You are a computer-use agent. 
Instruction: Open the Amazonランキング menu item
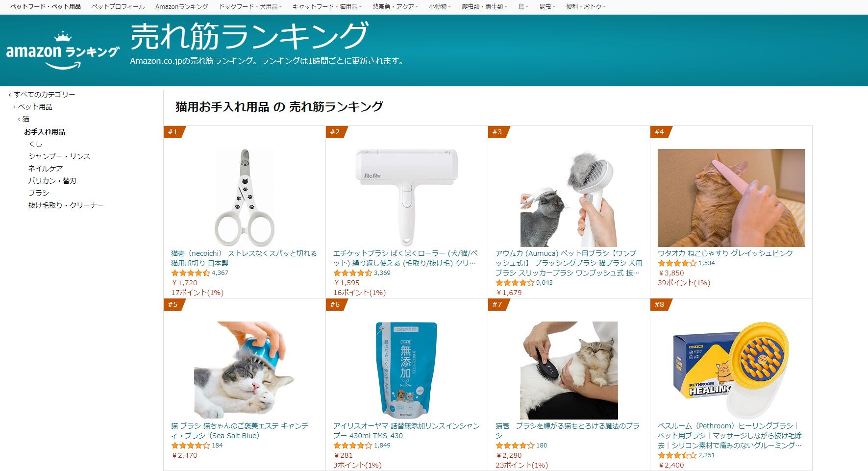181,7
